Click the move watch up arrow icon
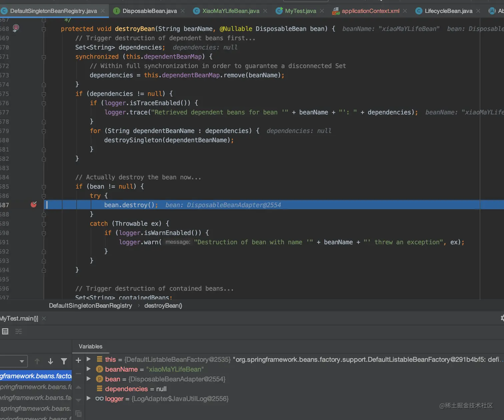The image size is (504, 420). (x=78, y=387)
